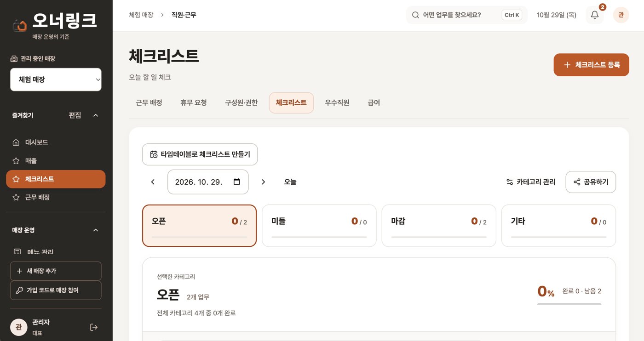
Task: Click the 관리자 profile avatar in sidebar
Action: tap(18, 327)
